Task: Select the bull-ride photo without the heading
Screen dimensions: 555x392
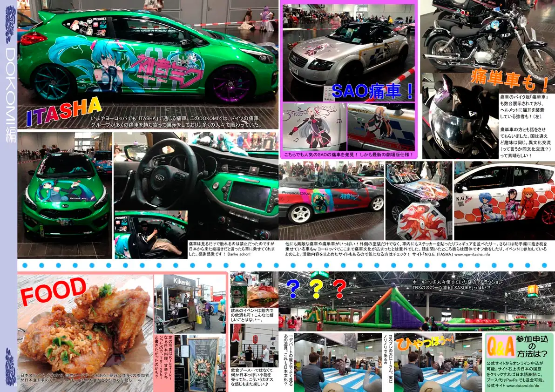Action: (x=338, y=362)
